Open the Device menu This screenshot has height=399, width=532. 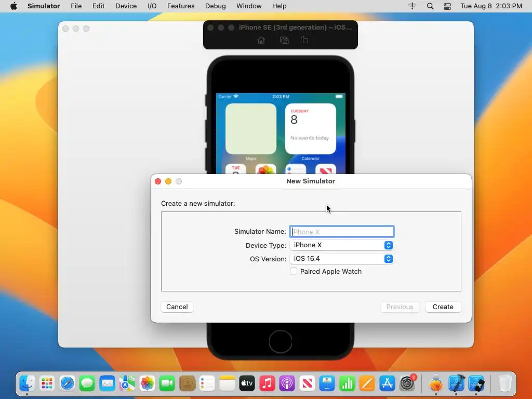[126, 6]
